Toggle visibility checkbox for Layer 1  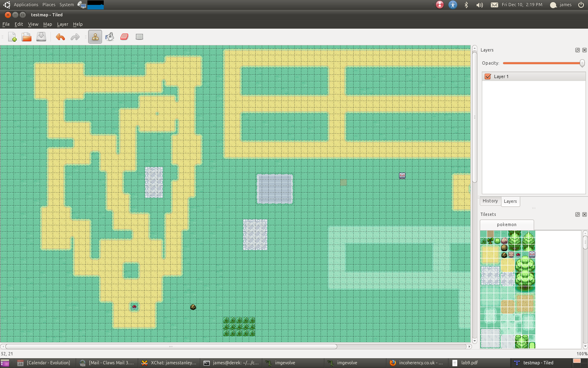488,76
